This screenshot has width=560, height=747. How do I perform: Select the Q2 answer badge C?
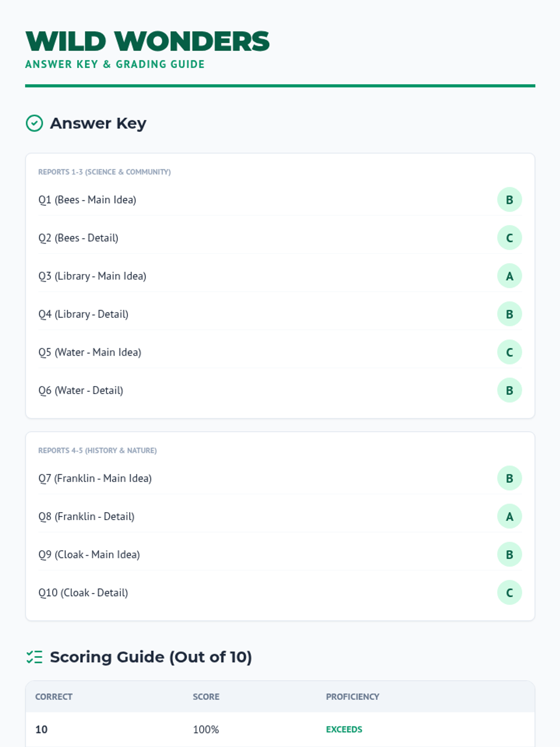[509, 238]
